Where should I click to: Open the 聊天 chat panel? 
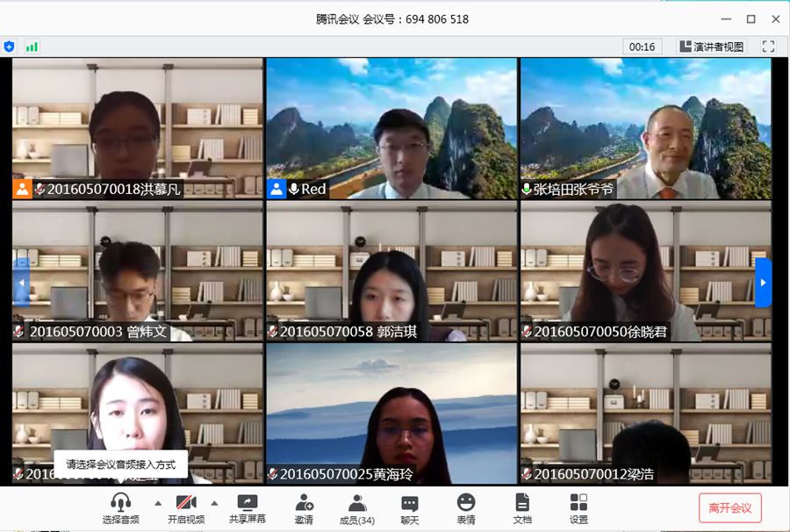coord(410,504)
